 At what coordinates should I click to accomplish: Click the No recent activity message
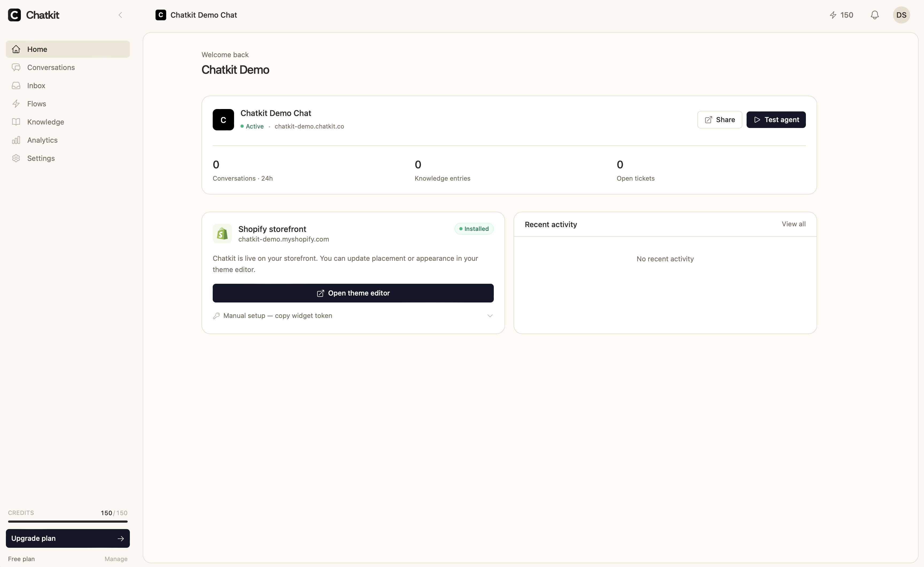coord(665,259)
